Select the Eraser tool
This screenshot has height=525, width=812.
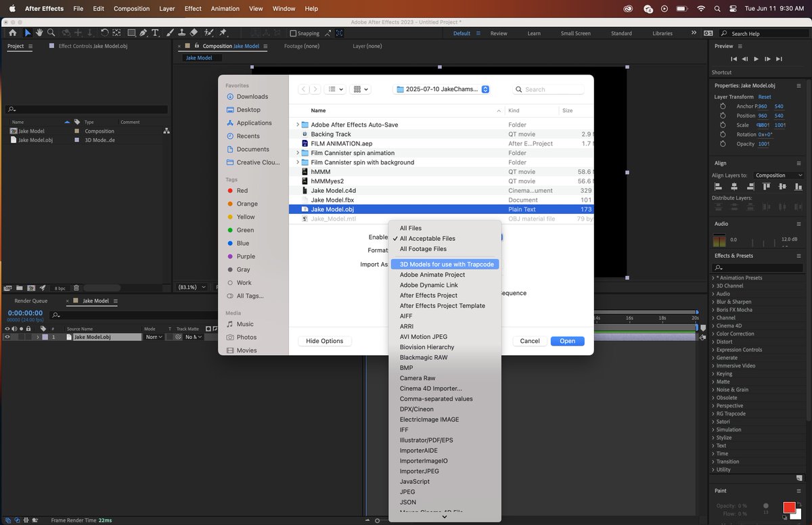pos(194,32)
